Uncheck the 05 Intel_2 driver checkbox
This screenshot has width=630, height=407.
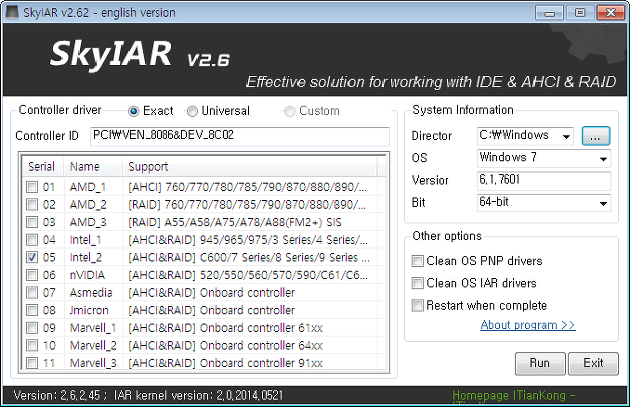pyautogui.click(x=32, y=257)
